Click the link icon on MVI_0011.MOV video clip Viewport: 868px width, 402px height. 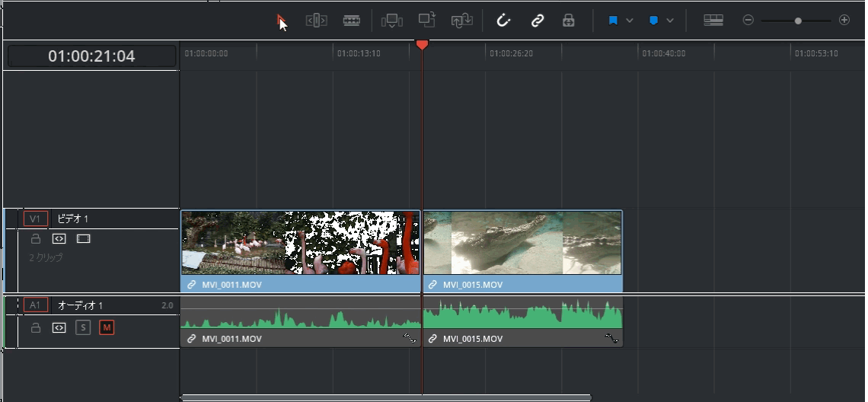pyautogui.click(x=192, y=285)
